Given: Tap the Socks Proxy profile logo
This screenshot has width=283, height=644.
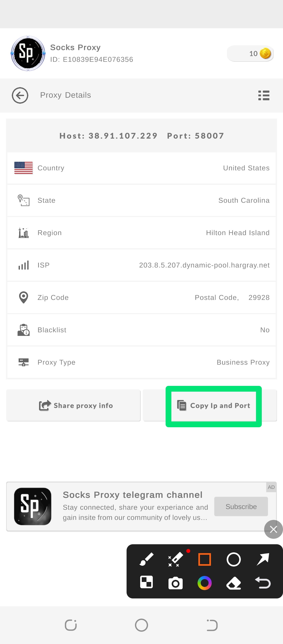Looking at the screenshot, I should [x=28, y=53].
